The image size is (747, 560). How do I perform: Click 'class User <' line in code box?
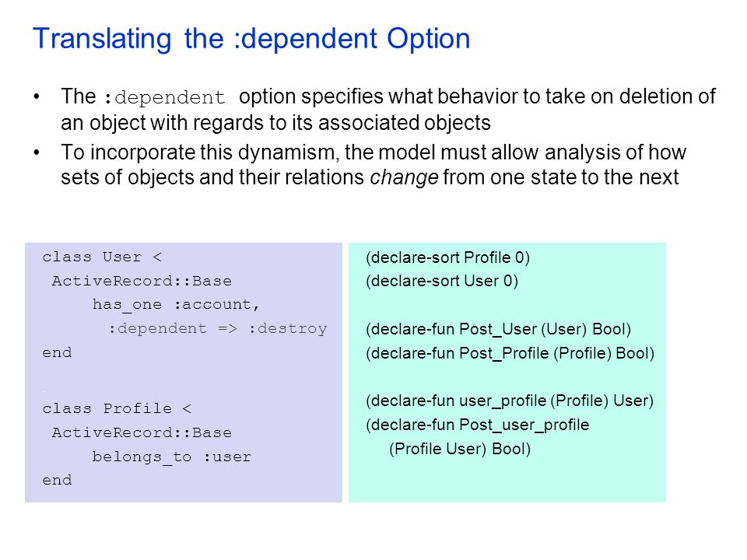click(103, 257)
